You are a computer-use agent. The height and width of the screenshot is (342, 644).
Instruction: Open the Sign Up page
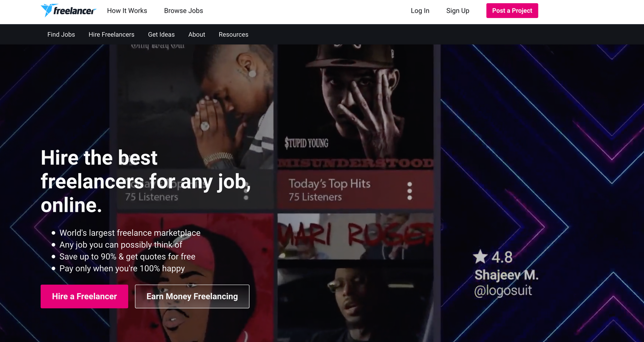tap(458, 11)
